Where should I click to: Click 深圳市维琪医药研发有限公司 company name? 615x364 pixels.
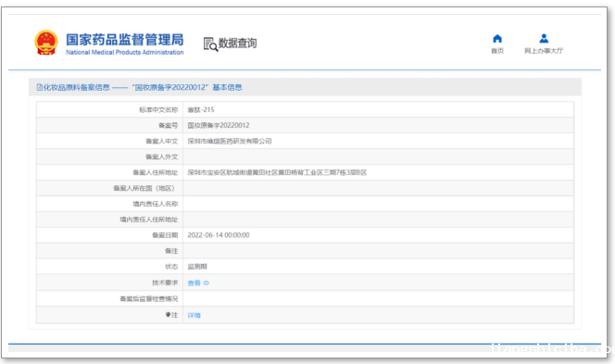click(x=230, y=141)
